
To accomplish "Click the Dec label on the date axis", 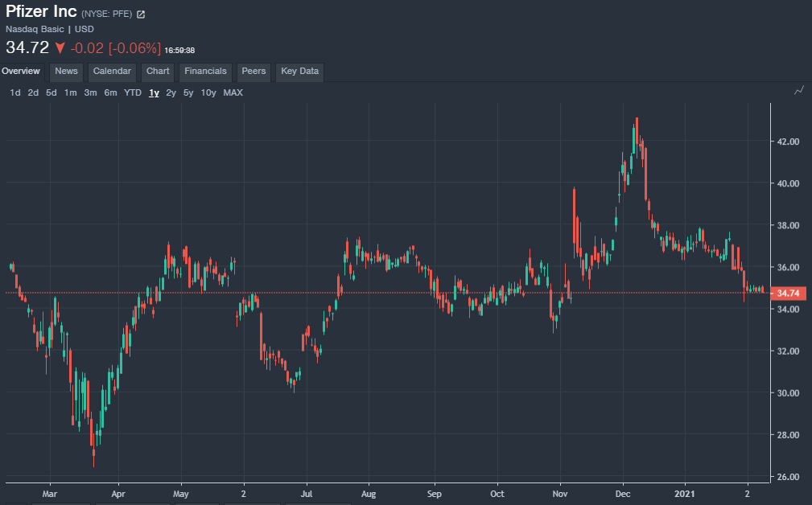I will tap(622, 494).
